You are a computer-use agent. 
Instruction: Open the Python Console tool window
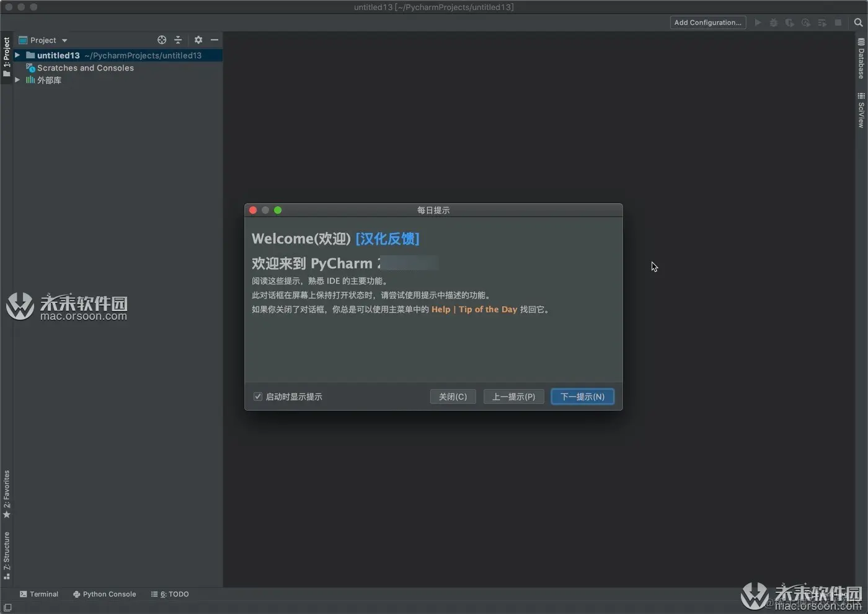pyautogui.click(x=104, y=594)
